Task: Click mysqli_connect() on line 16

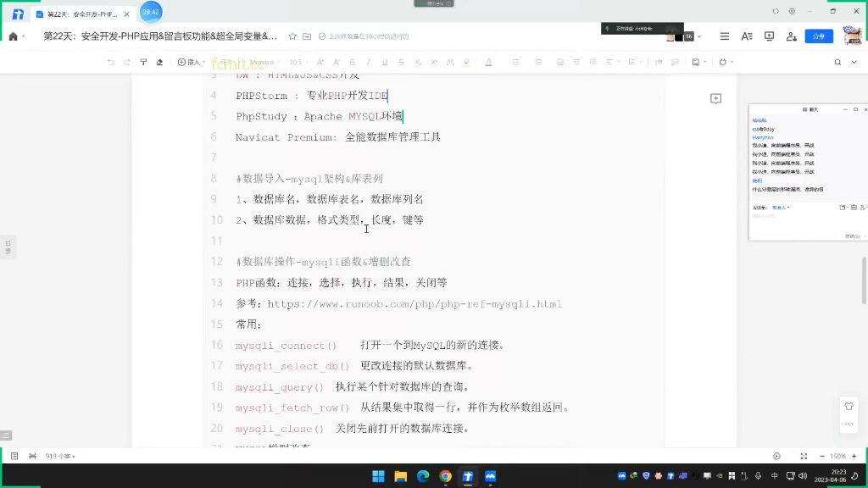Action: [x=286, y=346]
